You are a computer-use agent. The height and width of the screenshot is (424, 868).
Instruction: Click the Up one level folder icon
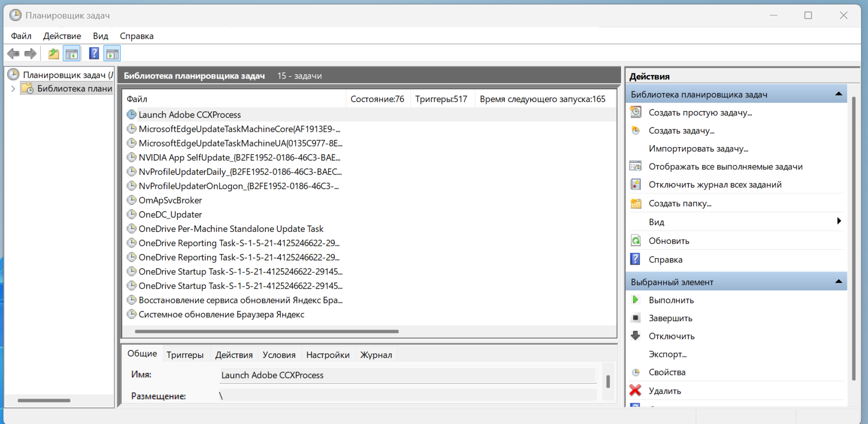54,53
